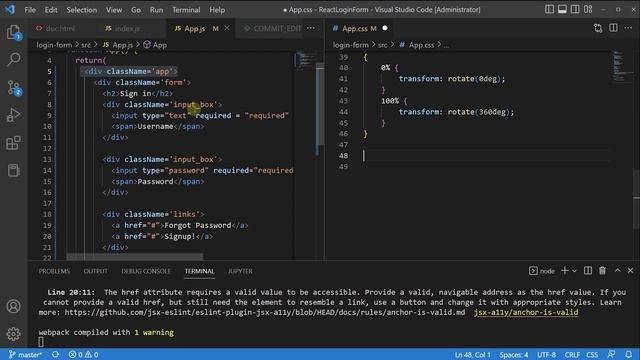The height and width of the screenshot is (360, 640).
Task: Open the Run menu
Action: click(x=156, y=9)
